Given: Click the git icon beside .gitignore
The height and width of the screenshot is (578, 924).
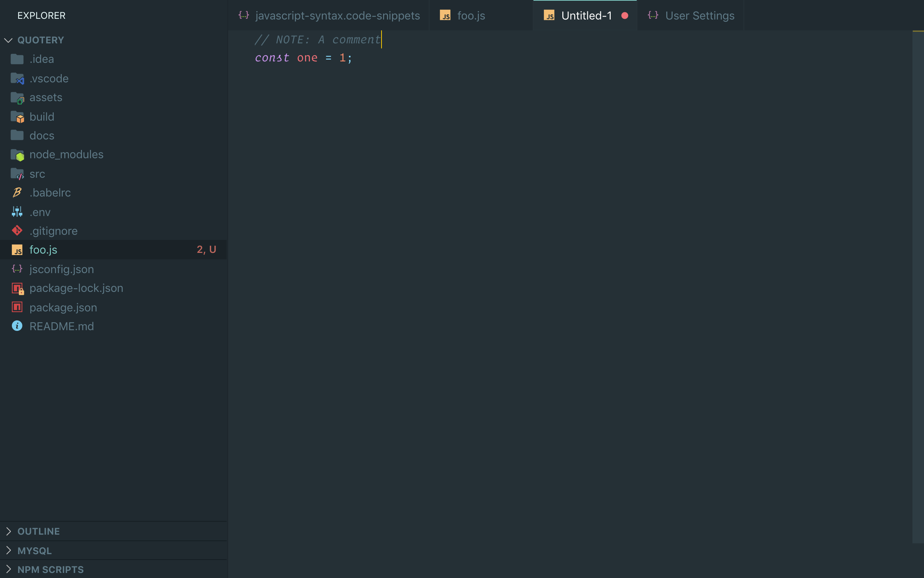Looking at the screenshot, I should click(x=17, y=230).
